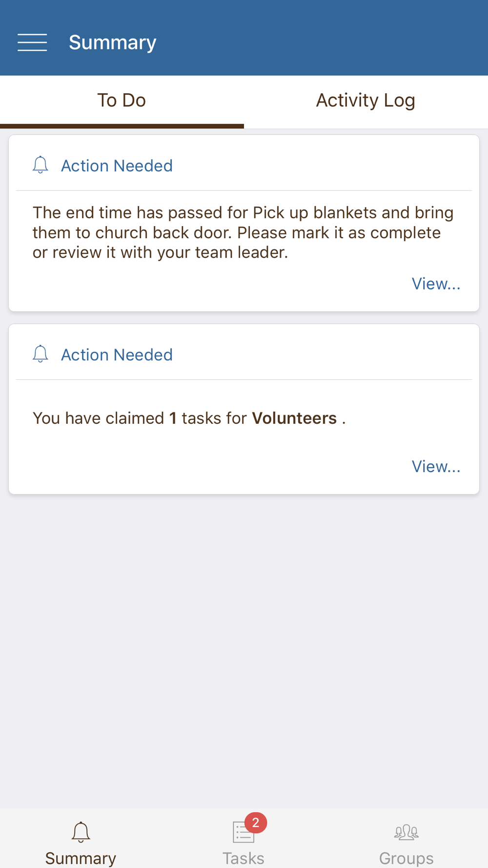
Task: Click the bell icon on the Volunteers notification
Action: [41, 354]
